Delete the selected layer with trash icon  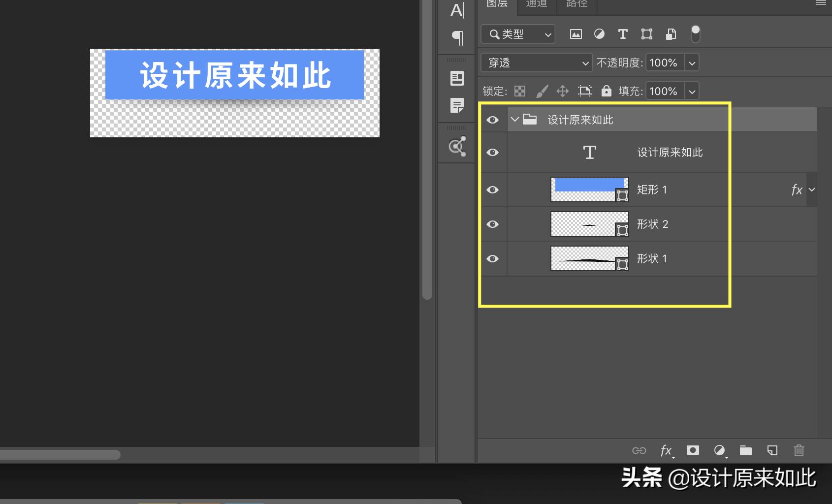click(x=799, y=450)
